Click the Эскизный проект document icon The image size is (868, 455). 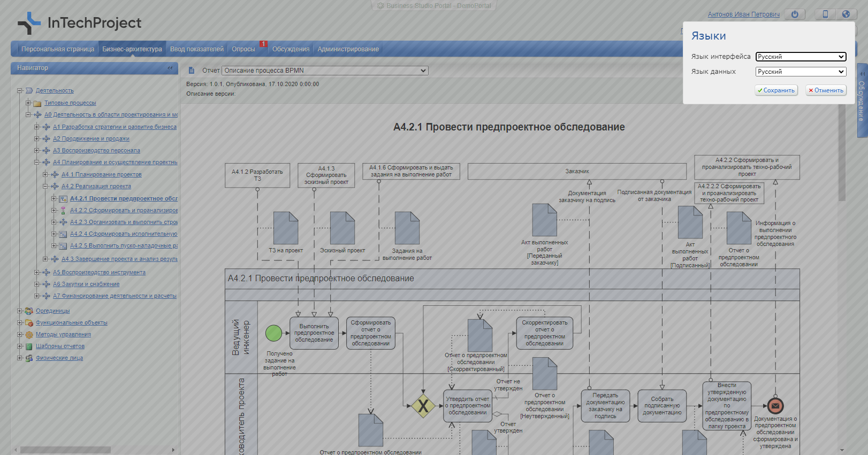click(342, 228)
